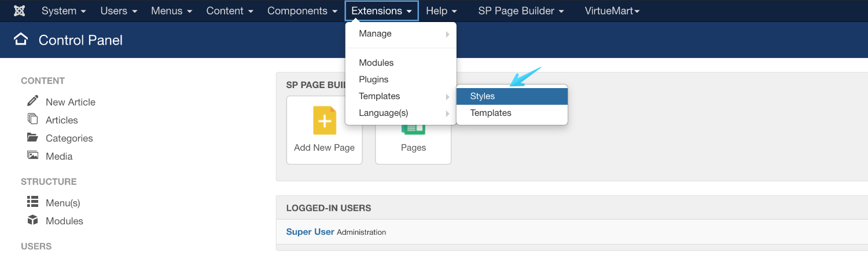
Task: Click the Menu(s) list icon
Action: [x=33, y=202]
